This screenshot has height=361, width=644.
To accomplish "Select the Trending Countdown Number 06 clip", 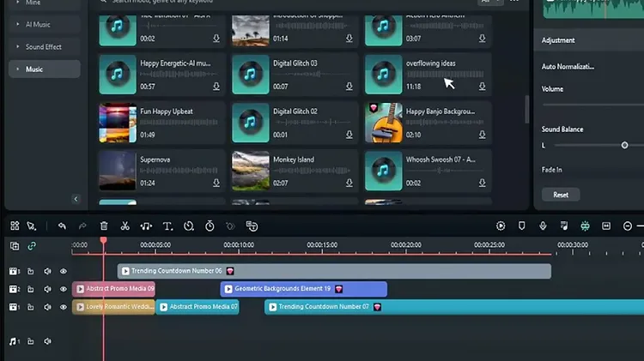I will [334, 271].
